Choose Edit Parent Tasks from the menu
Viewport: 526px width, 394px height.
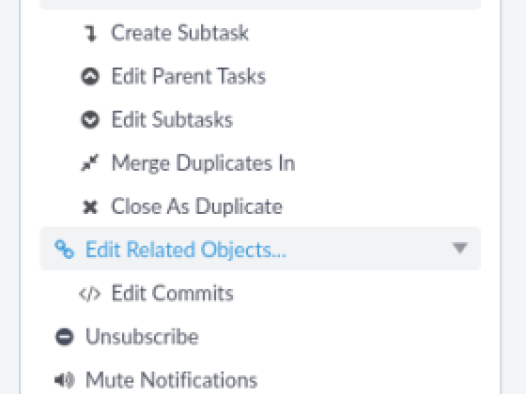(x=189, y=76)
